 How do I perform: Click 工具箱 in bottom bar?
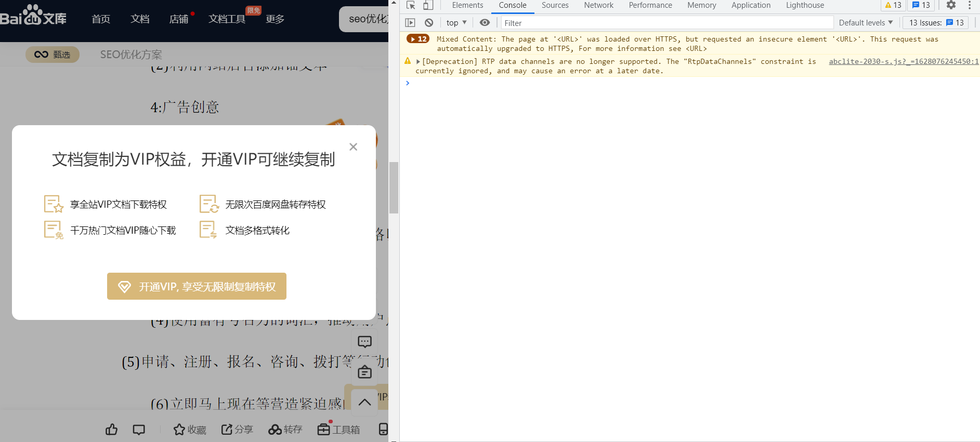pos(338,430)
